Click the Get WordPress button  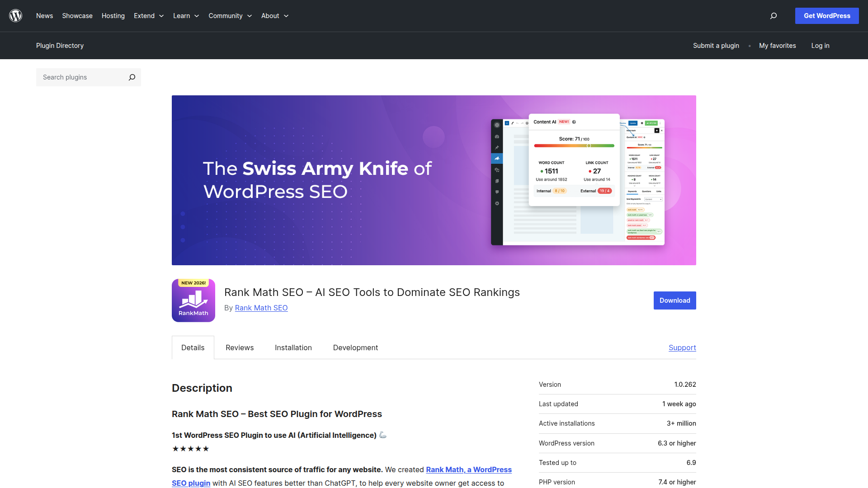(827, 16)
